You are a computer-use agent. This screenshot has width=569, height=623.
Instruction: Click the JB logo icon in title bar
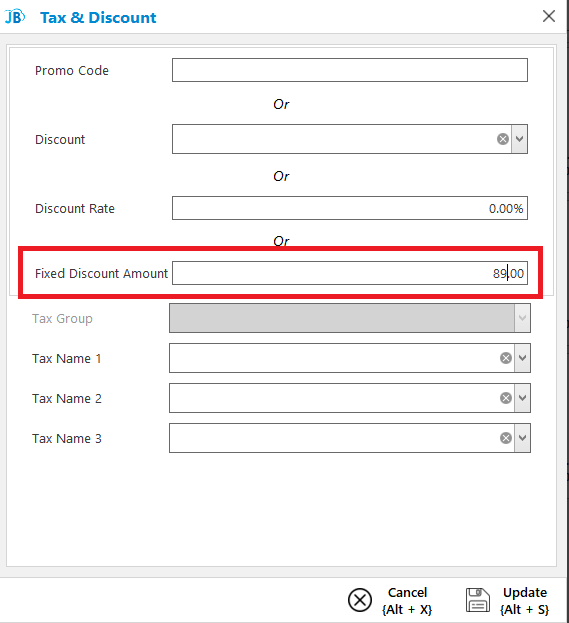point(15,17)
